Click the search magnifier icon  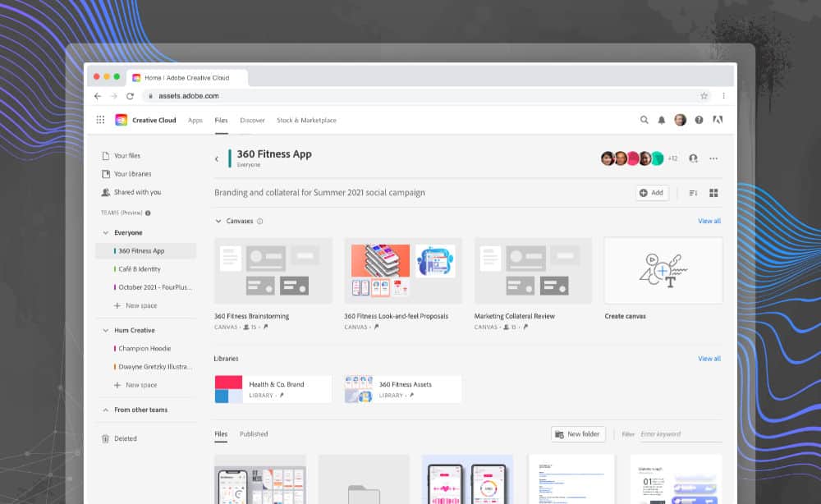pyautogui.click(x=644, y=120)
